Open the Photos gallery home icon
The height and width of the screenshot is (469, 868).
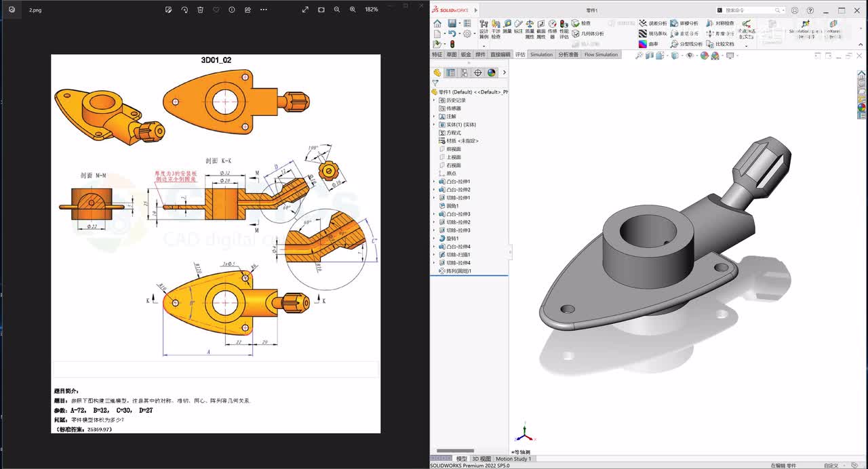[x=12, y=9]
